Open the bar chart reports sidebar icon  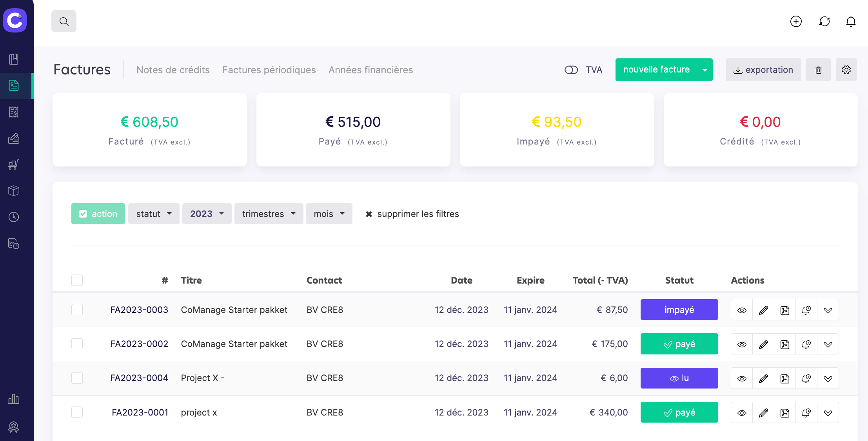tap(14, 399)
